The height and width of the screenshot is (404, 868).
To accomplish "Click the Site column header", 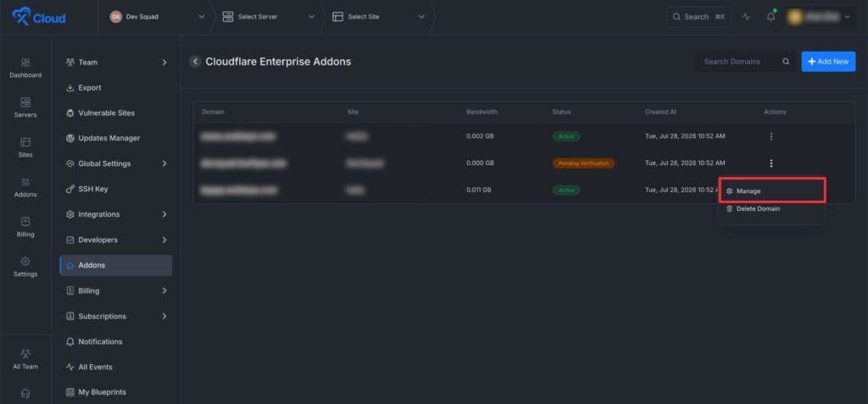I will 353,112.
